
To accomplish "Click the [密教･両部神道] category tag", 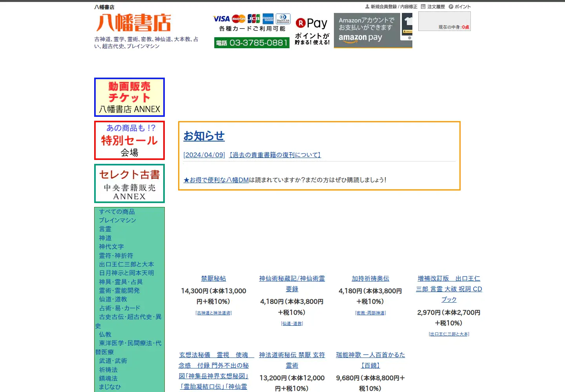I will coord(370,313).
